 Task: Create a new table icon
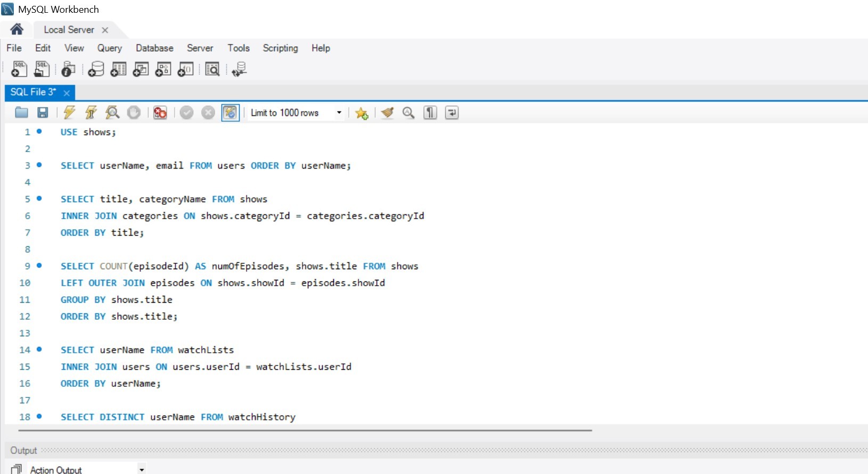(x=118, y=69)
